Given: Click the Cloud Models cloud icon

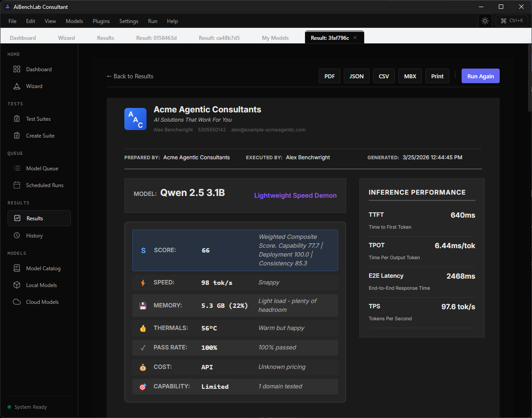Looking at the screenshot, I should tap(17, 302).
